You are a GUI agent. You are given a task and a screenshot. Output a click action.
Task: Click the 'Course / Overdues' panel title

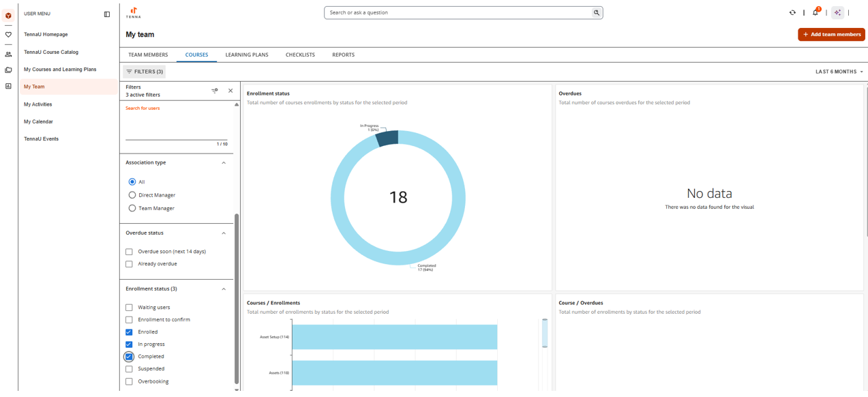(581, 303)
